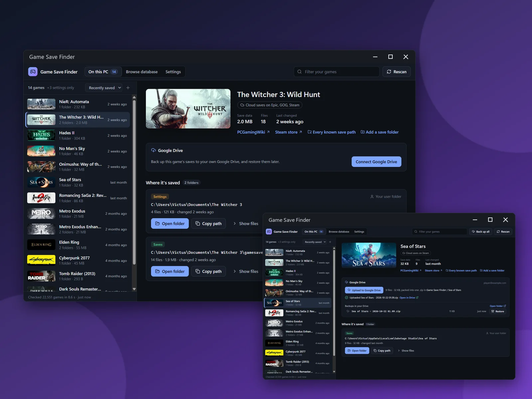The image size is (532, 399).
Task: Open the Browse database tab in front window
Action: [x=339, y=232]
